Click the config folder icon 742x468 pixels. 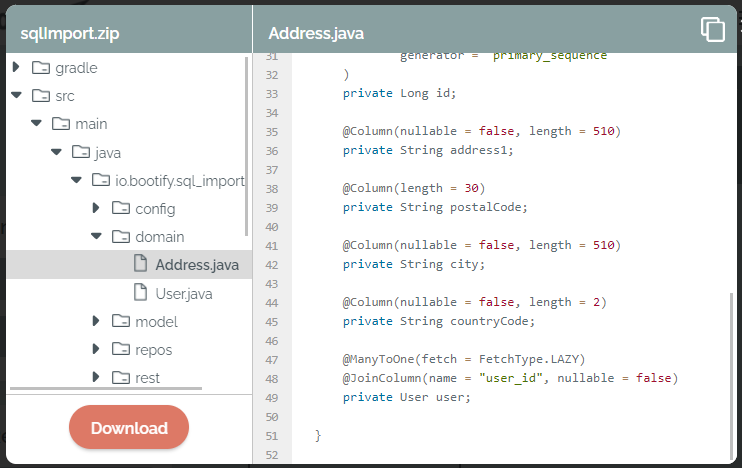point(121,208)
